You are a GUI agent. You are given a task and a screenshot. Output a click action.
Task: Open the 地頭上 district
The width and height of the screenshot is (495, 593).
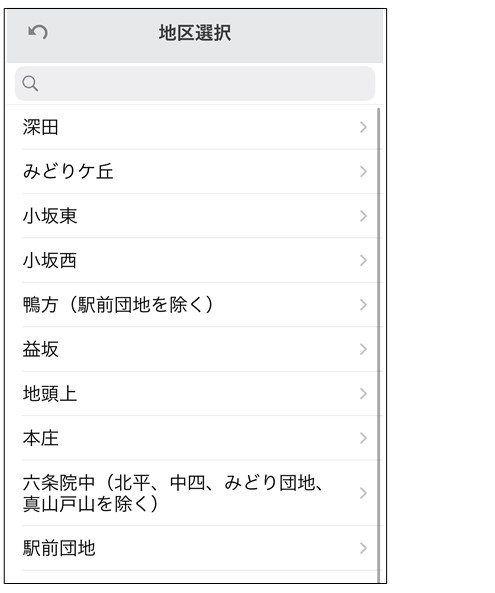pyautogui.click(x=193, y=394)
